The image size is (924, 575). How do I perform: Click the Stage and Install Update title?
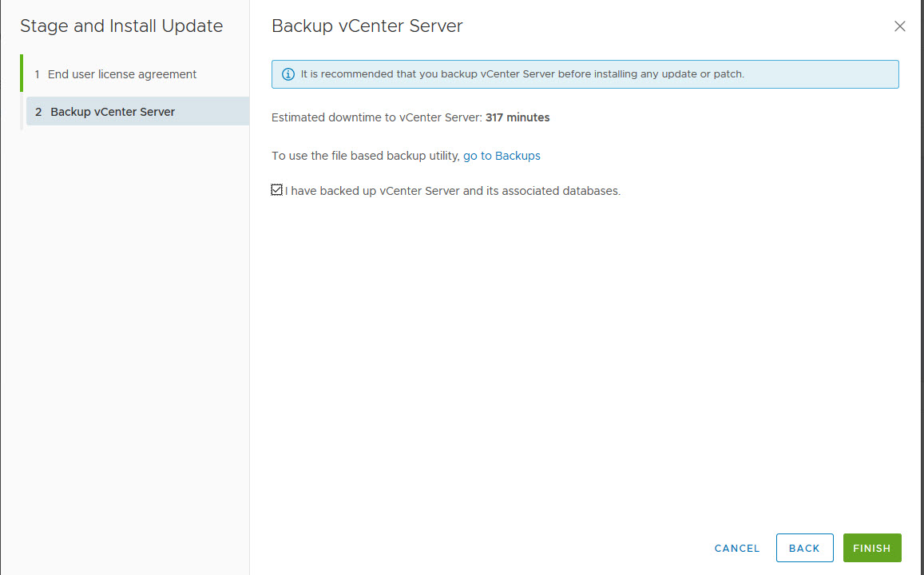coord(121,26)
